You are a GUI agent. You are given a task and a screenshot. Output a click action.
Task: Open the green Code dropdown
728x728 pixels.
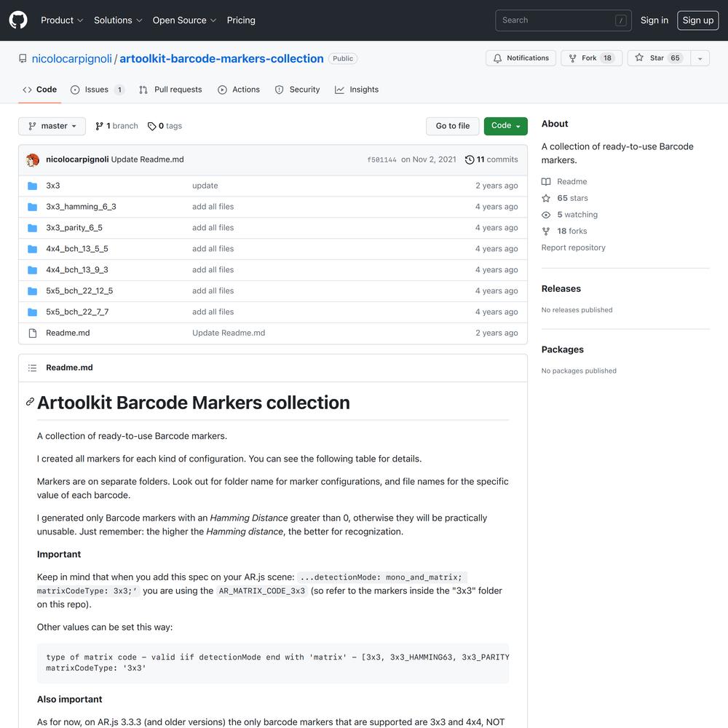[x=506, y=126]
